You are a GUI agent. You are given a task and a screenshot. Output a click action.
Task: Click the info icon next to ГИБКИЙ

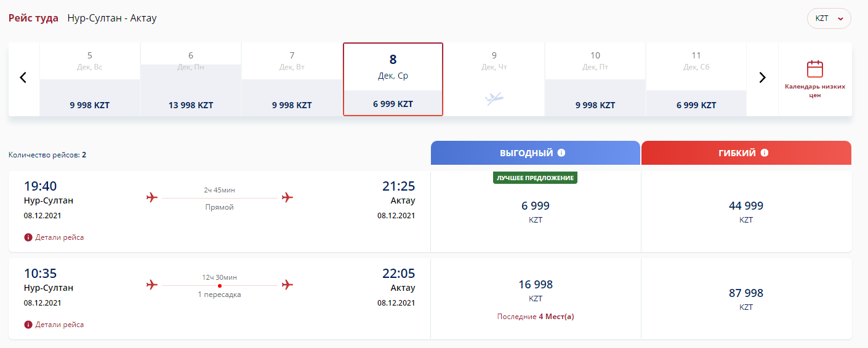click(x=765, y=153)
